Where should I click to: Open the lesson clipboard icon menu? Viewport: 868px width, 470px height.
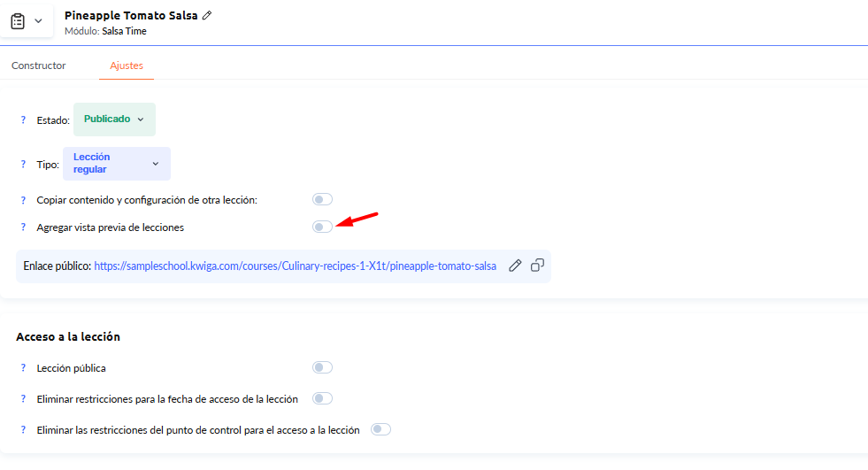click(18, 21)
